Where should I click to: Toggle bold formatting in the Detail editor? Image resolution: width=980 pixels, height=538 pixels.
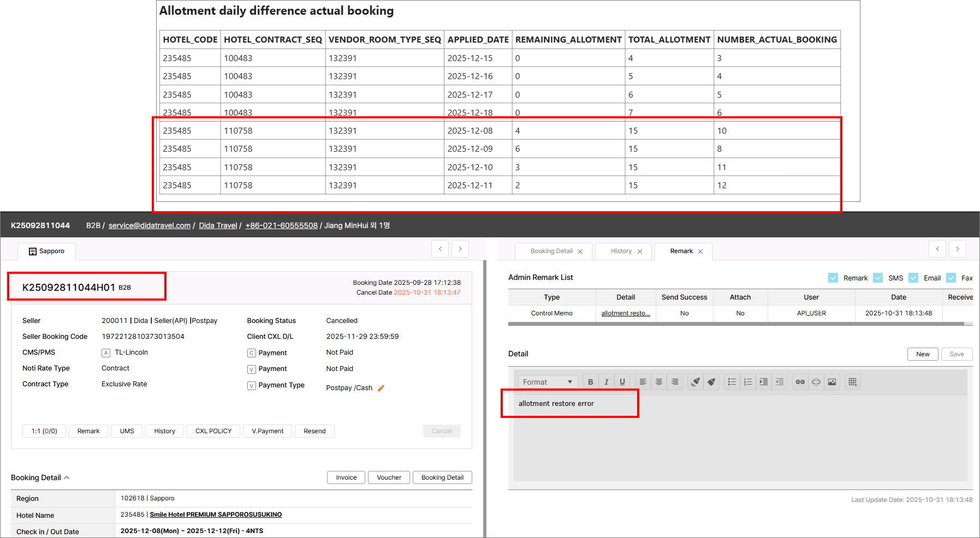pos(590,382)
